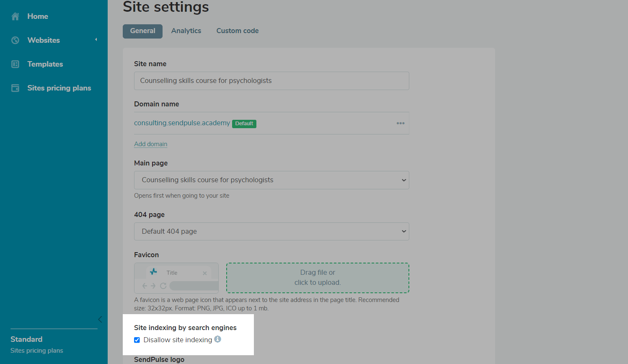This screenshot has height=364, width=628.
Task: Click the favicon drag-and-drop upload area
Action: pyautogui.click(x=317, y=278)
